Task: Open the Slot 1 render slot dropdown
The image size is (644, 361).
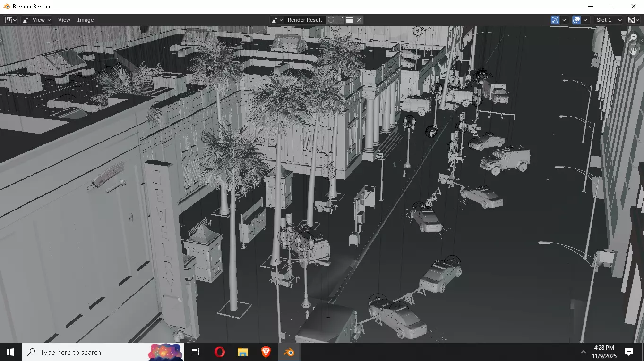Action: coord(609,20)
